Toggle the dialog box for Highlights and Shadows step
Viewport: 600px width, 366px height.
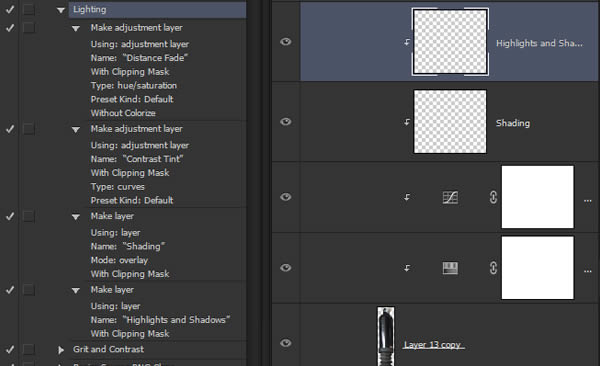pos(29,290)
